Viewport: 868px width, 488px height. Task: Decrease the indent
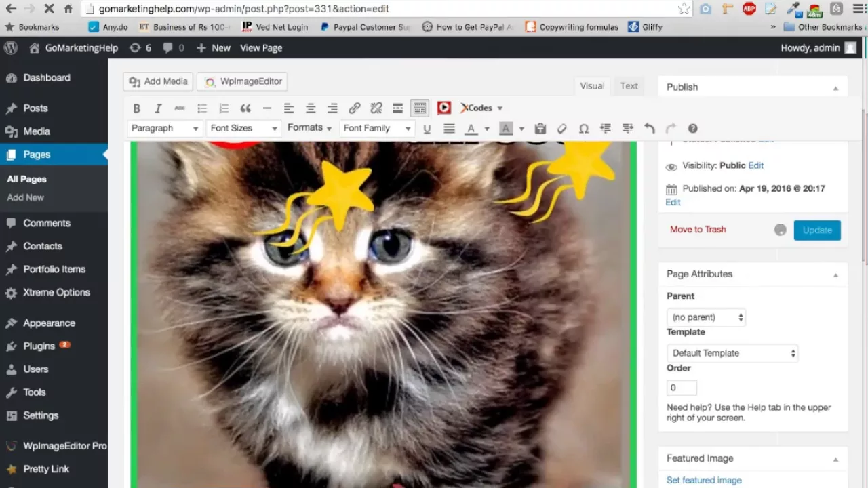pyautogui.click(x=606, y=129)
